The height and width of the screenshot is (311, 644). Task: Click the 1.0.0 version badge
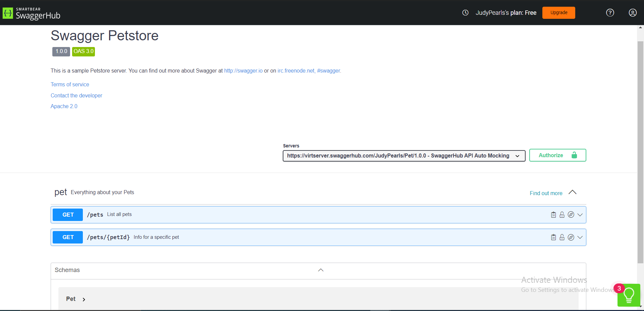tap(61, 51)
